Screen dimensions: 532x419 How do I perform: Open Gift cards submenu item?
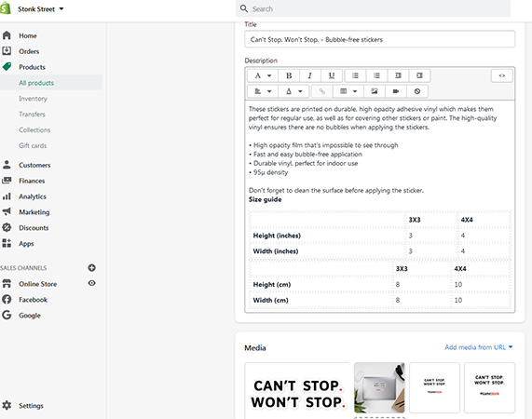[33, 145]
